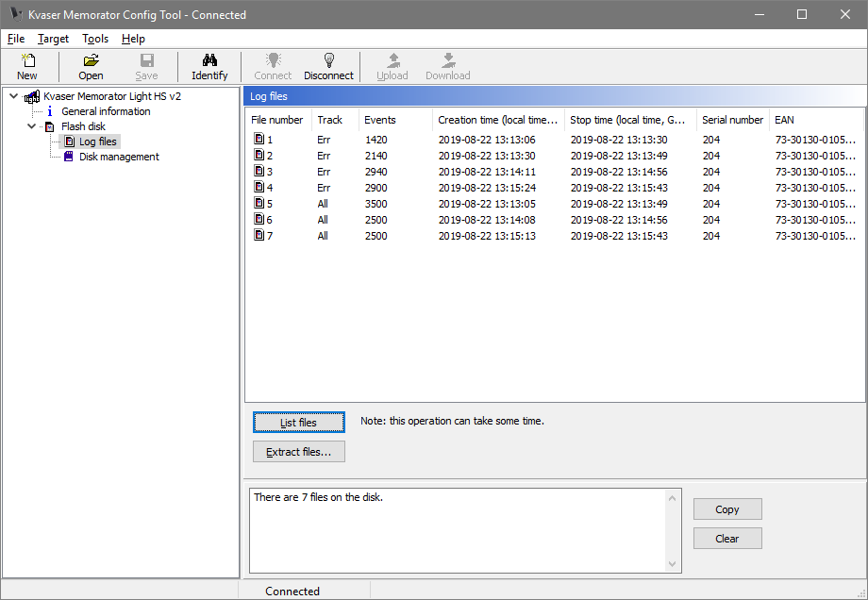Click the Upload toolbar icon

click(393, 59)
